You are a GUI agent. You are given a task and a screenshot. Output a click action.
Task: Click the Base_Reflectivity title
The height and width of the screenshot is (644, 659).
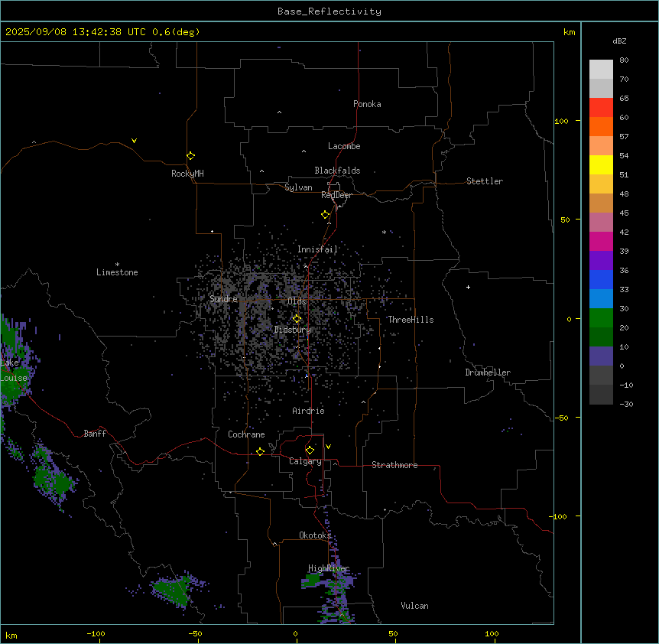click(x=329, y=11)
